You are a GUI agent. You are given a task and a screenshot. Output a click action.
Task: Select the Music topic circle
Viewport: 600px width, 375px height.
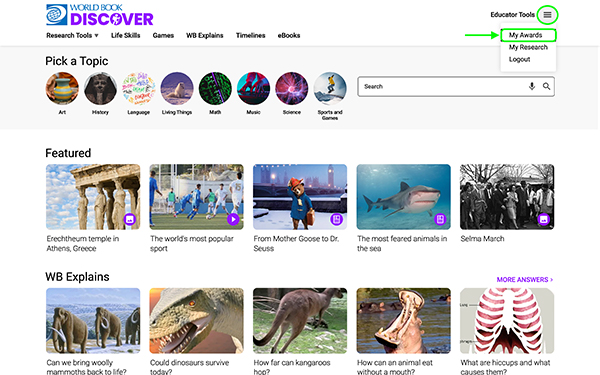pos(253,89)
